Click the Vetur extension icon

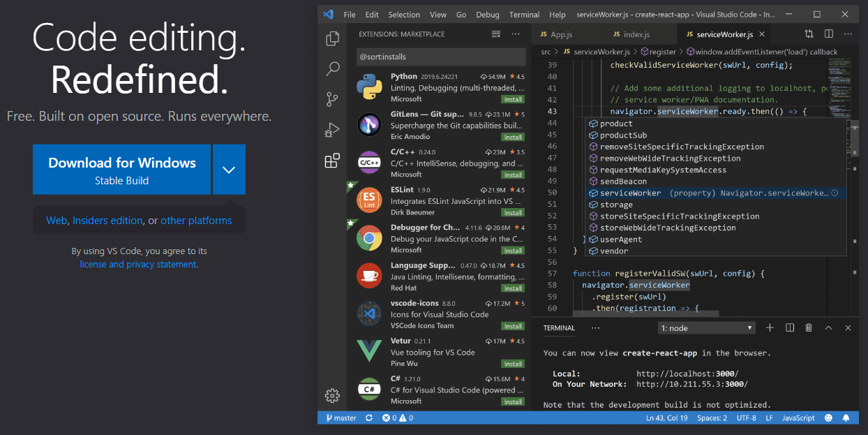click(369, 351)
